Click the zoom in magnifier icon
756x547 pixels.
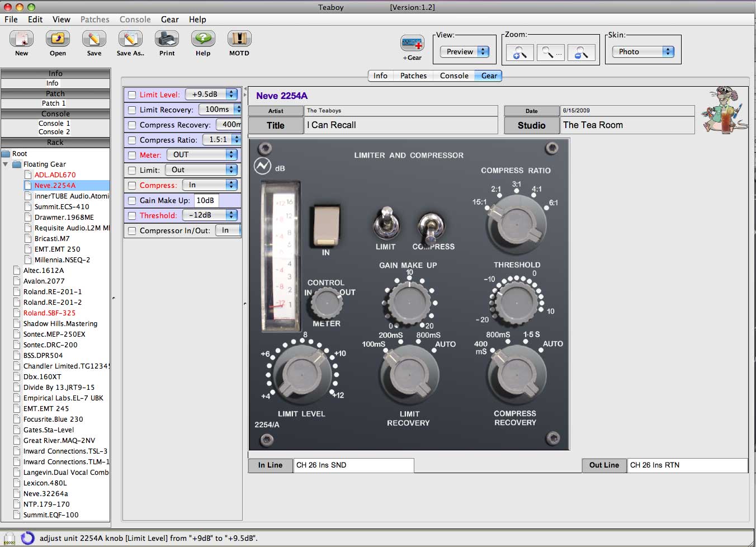coord(520,53)
